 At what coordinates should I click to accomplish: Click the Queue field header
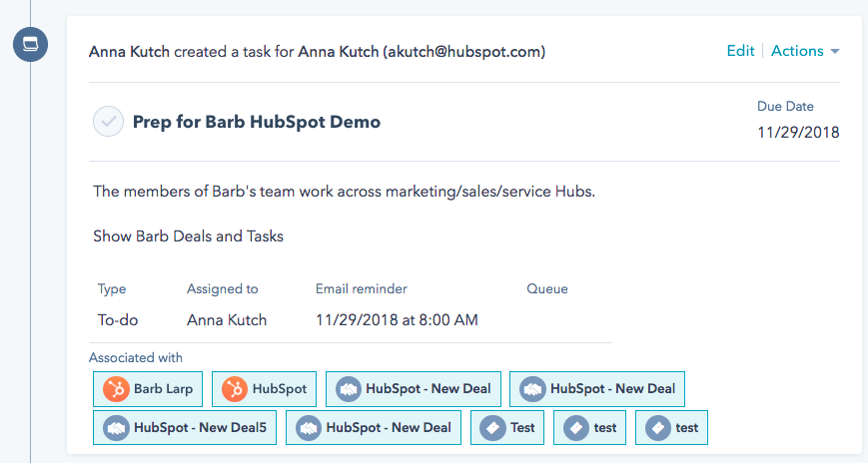pyautogui.click(x=547, y=289)
